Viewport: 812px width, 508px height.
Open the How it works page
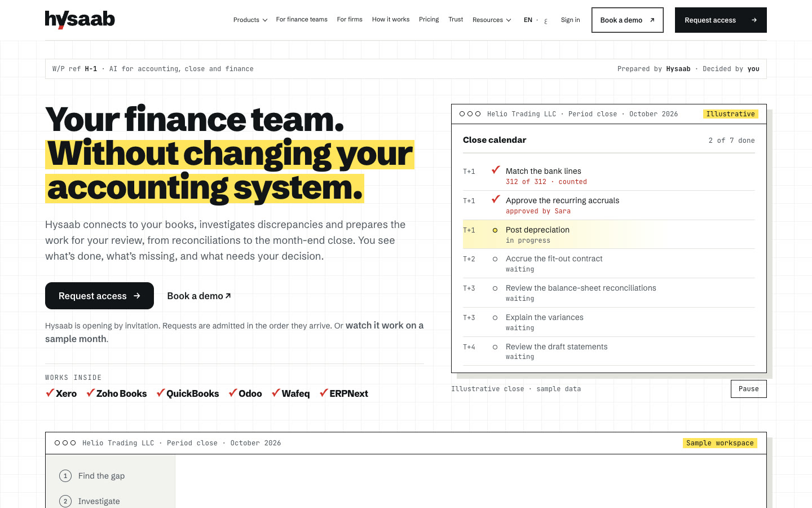[x=391, y=20]
